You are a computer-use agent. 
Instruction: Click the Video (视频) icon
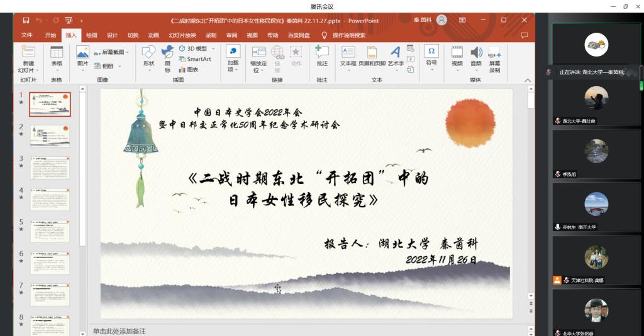coord(457,53)
